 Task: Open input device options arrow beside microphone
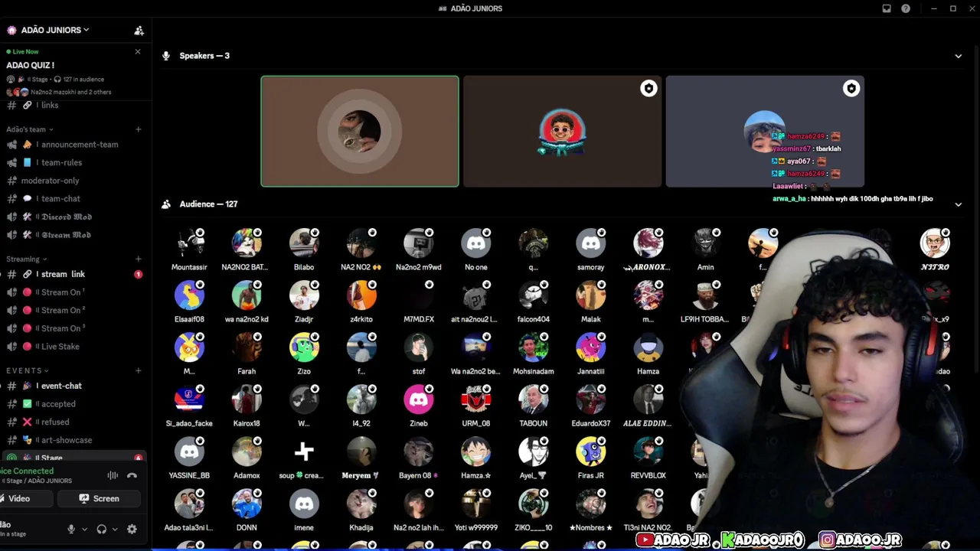click(x=84, y=529)
